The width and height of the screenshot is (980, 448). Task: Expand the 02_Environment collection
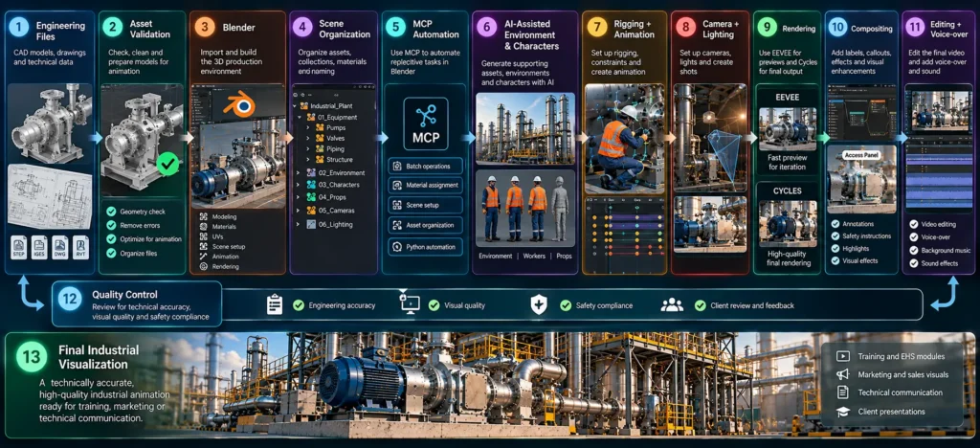(x=300, y=172)
